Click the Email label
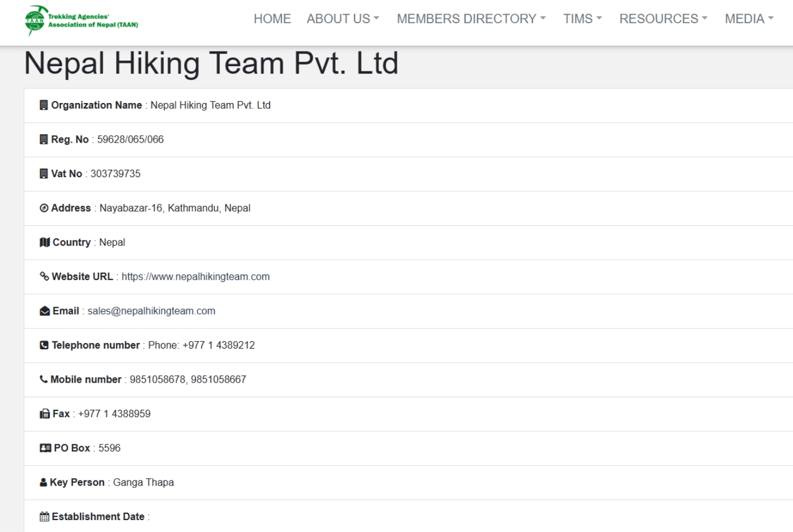793x532 pixels. (x=66, y=311)
